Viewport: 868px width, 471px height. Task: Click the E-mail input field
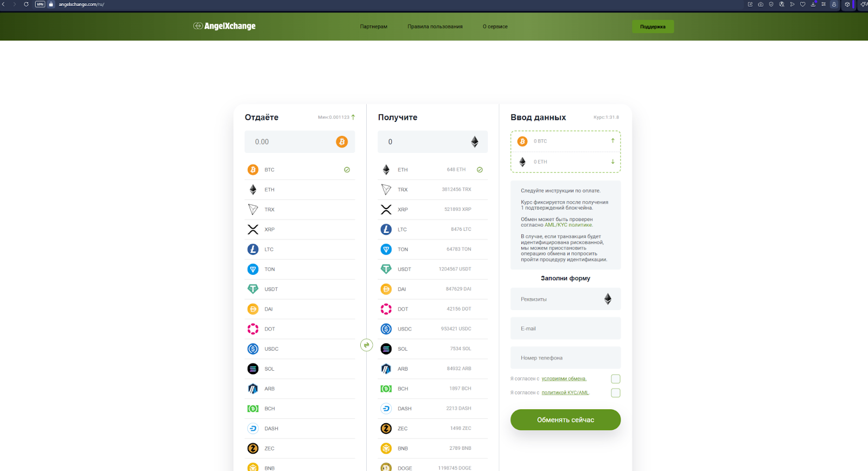pyautogui.click(x=565, y=328)
